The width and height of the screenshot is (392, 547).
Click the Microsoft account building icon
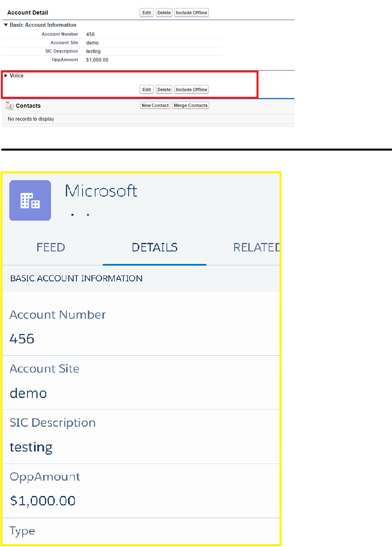pyautogui.click(x=30, y=200)
